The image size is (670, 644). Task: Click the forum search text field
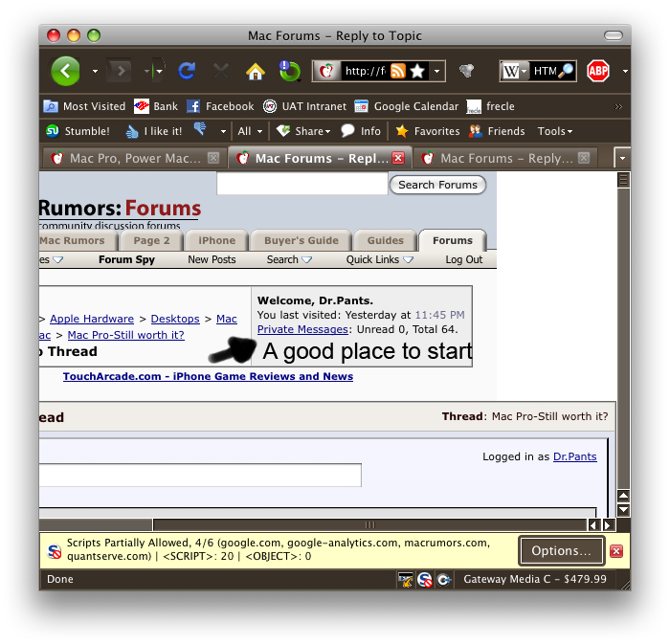pyautogui.click(x=302, y=184)
